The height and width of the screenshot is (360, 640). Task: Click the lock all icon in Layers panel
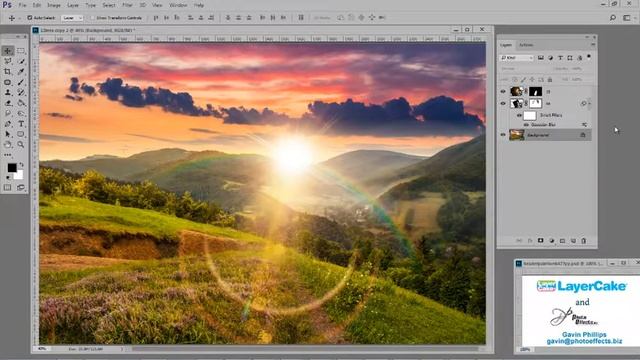click(550, 80)
